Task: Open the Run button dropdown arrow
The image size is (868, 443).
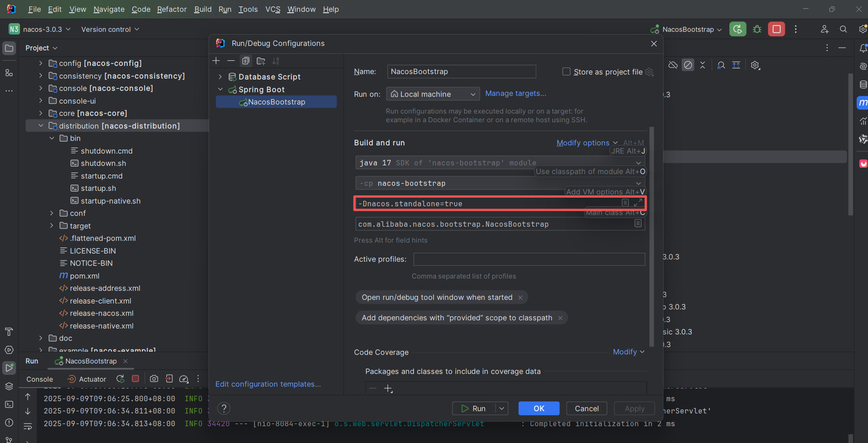Action: pyautogui.click(x=502, y=408)
